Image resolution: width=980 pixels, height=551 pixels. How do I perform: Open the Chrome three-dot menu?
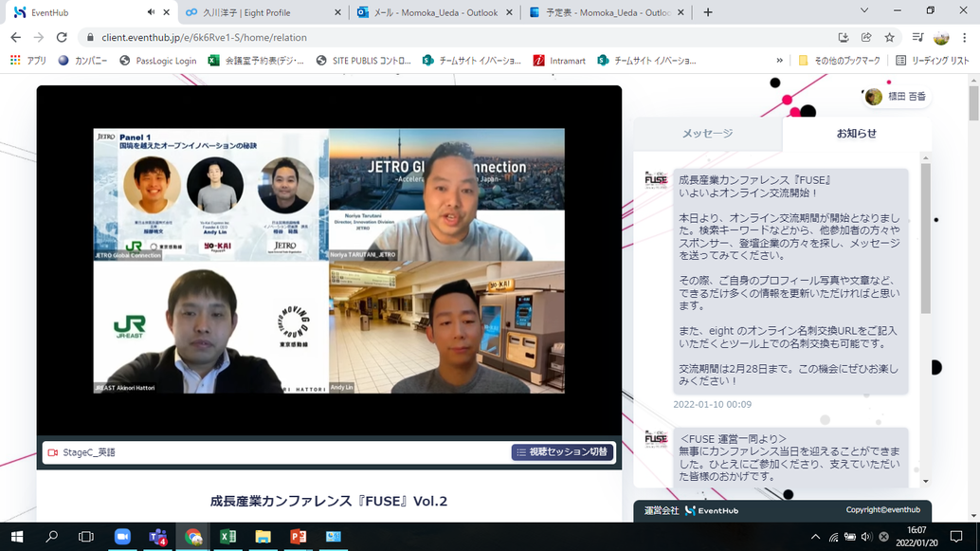965,38
